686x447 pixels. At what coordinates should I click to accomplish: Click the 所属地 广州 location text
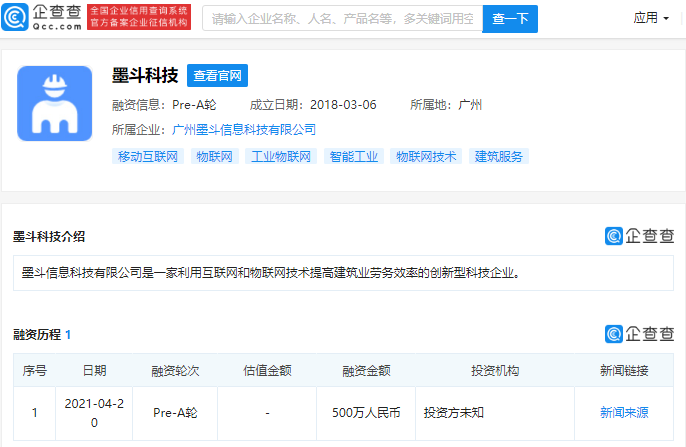point(446,105)
